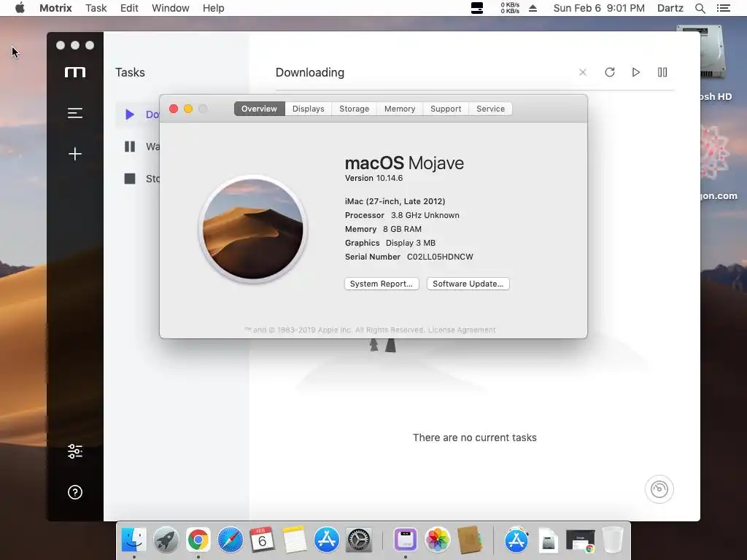
Task: Click the Macintosh HD desktop drive icon
Action: [x=712, y=52]
